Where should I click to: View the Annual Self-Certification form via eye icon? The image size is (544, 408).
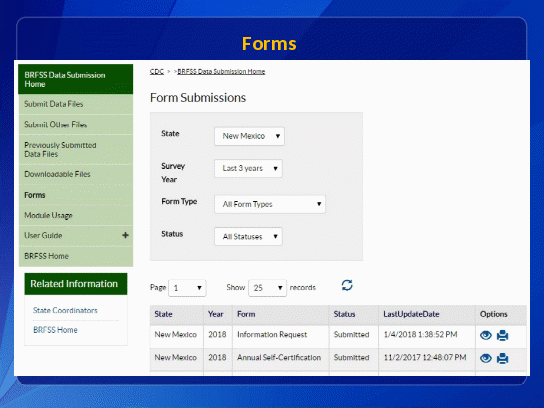486,358
